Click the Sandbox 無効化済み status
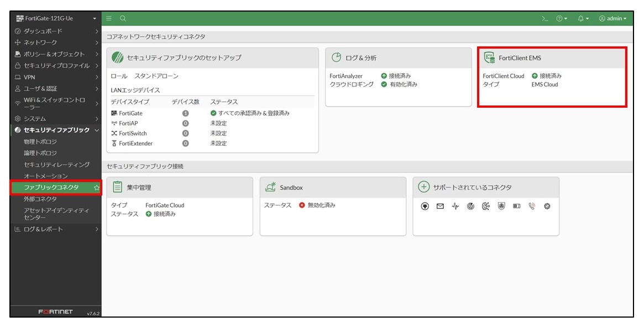Image resolution: width=644 pixels, height=327 pixels. point(317,205)
